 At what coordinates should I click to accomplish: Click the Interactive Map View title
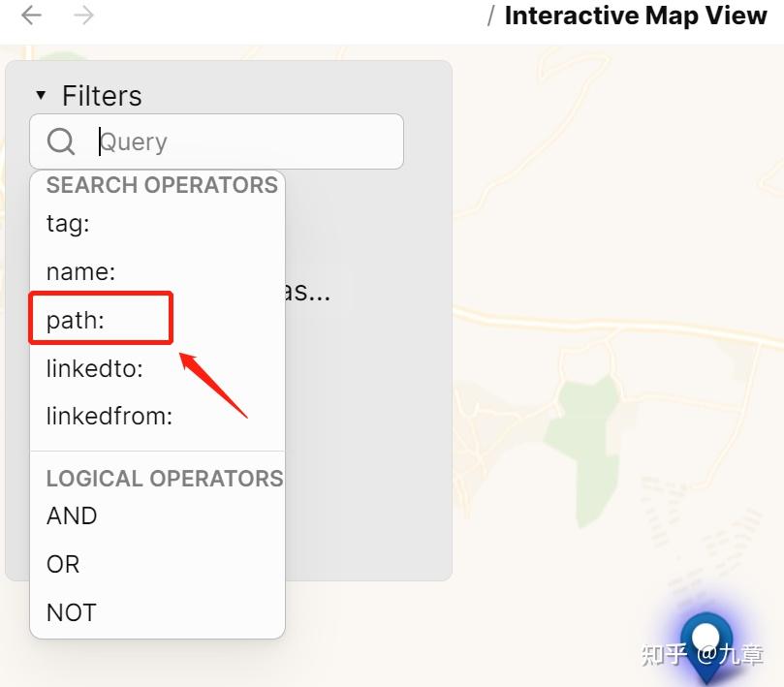(636, 16)
